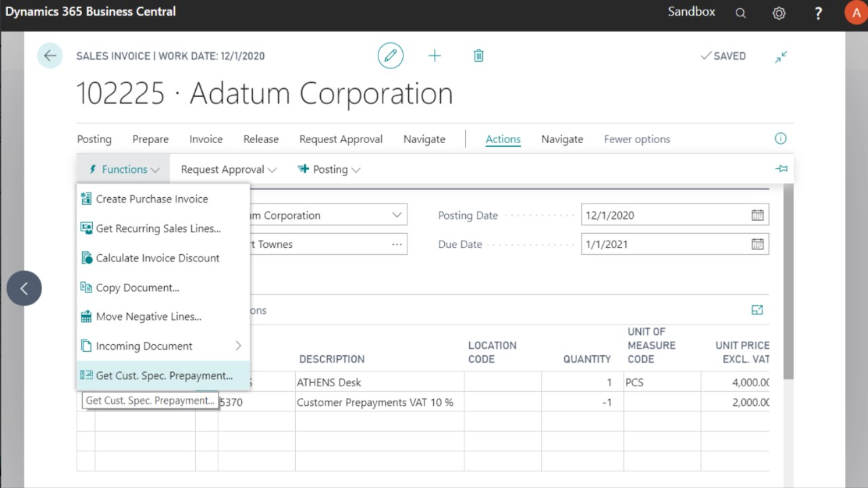Viewport: 868px width, 488px height.
Task: Click the 2,000.00 unit price cell
Action: click(736, 402)
